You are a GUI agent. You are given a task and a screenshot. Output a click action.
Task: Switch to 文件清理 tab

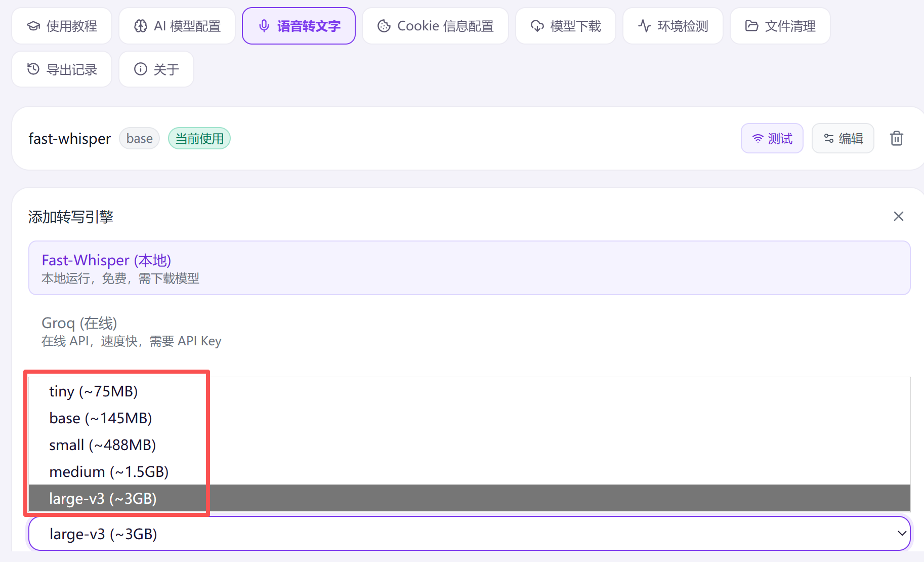coord(780,26)
